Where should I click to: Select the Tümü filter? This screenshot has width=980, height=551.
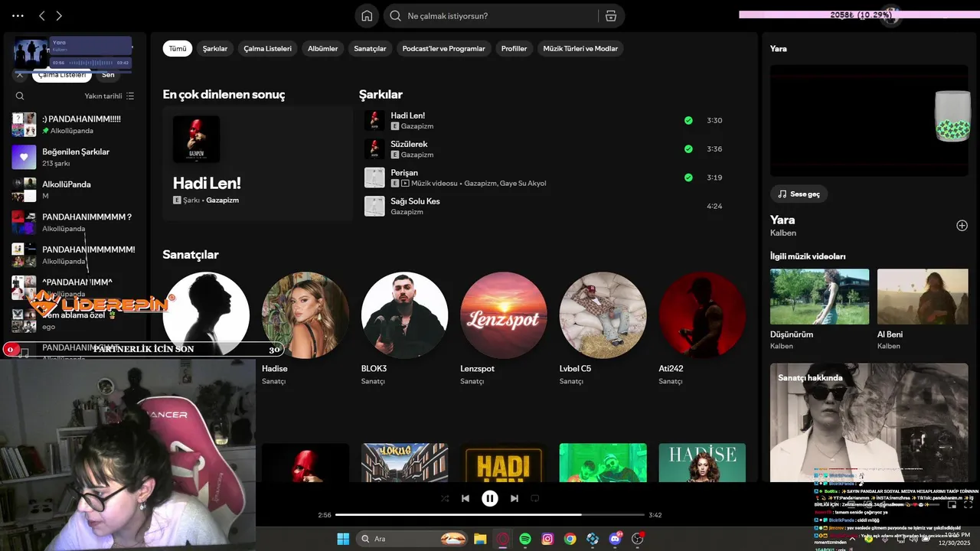[178, 48]
